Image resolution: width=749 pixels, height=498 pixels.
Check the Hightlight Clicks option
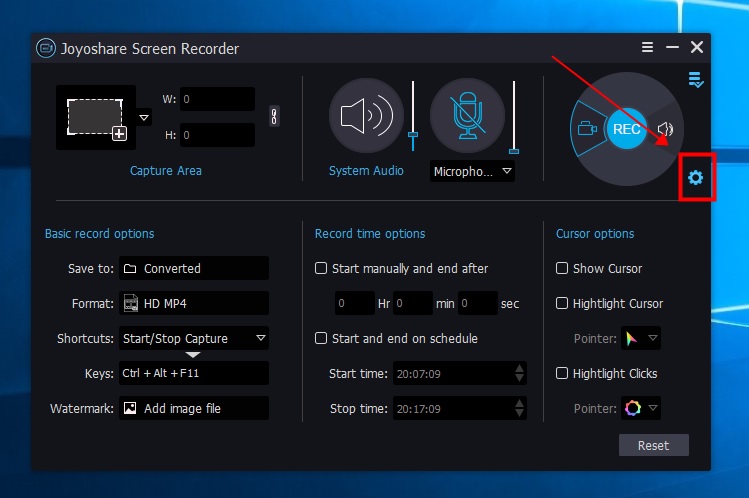562,373
